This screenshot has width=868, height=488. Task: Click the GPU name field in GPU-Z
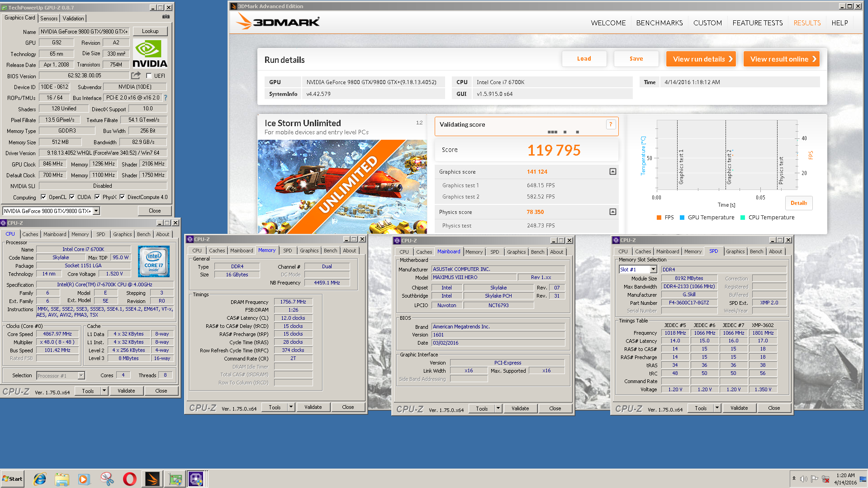tap(84, 32)
